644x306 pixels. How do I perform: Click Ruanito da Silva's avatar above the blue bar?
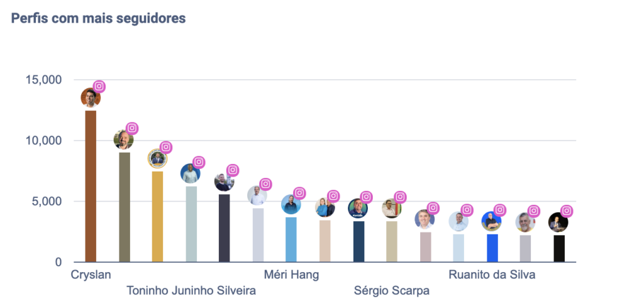pyautogui.click(x=491, y=221)
